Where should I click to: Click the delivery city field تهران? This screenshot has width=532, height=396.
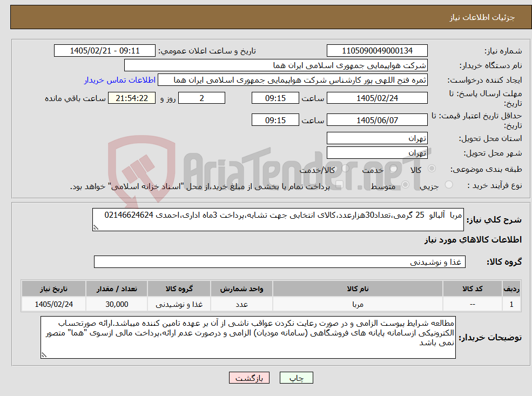377,153
